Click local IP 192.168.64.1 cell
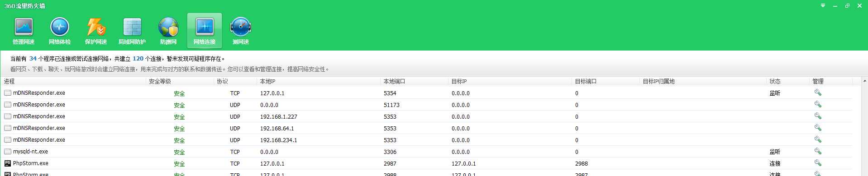 pos(277,128)
